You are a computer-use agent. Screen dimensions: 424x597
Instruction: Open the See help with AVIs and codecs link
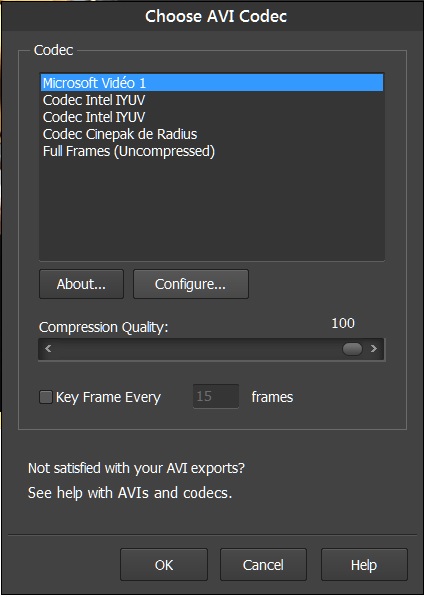pyautogui.click(x=130, y=493)
